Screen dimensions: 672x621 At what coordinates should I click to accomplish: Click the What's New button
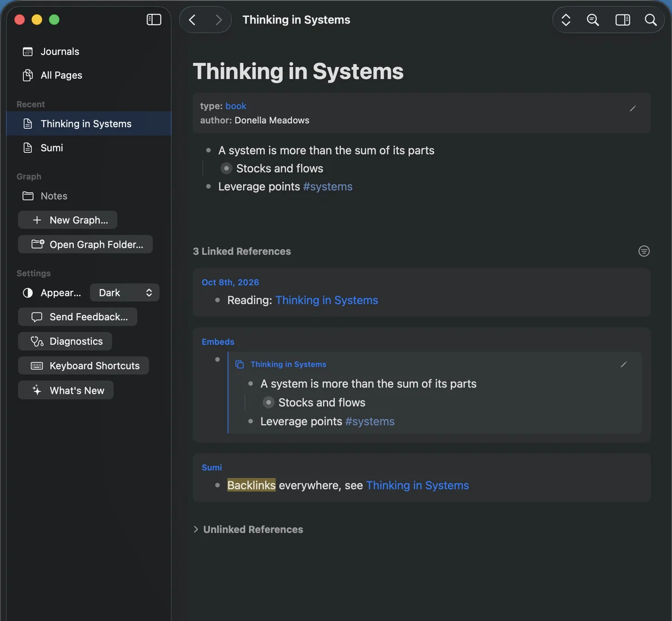(x=66, y=390)
